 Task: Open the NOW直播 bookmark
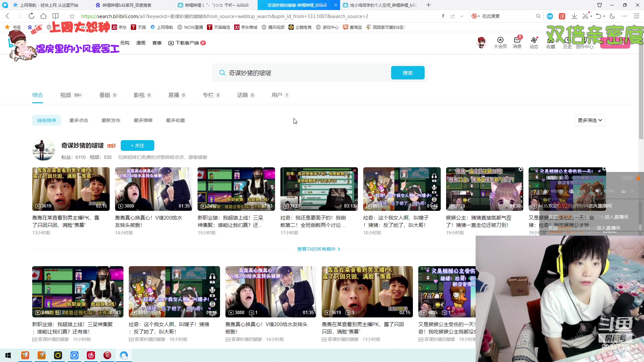coord(190,27)
